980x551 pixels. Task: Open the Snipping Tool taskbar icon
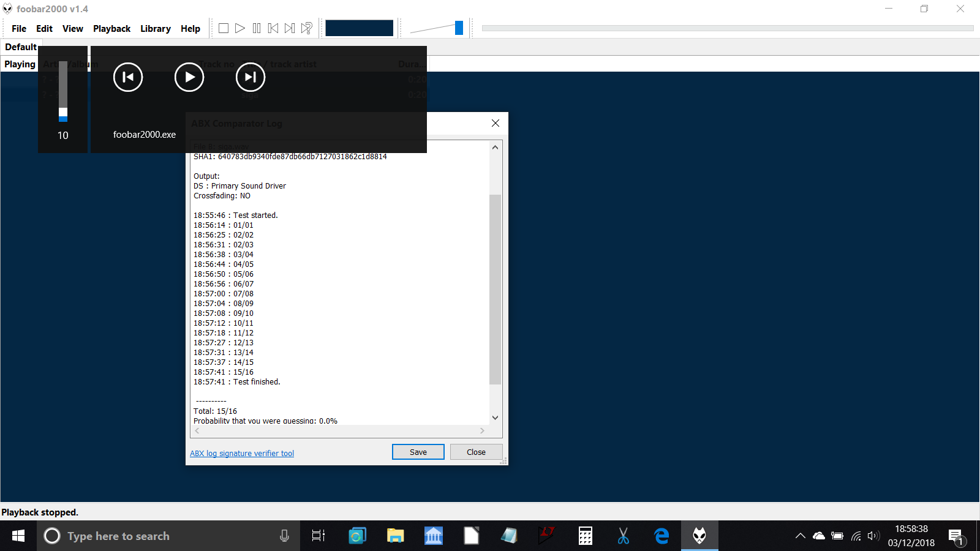(623, 536)
